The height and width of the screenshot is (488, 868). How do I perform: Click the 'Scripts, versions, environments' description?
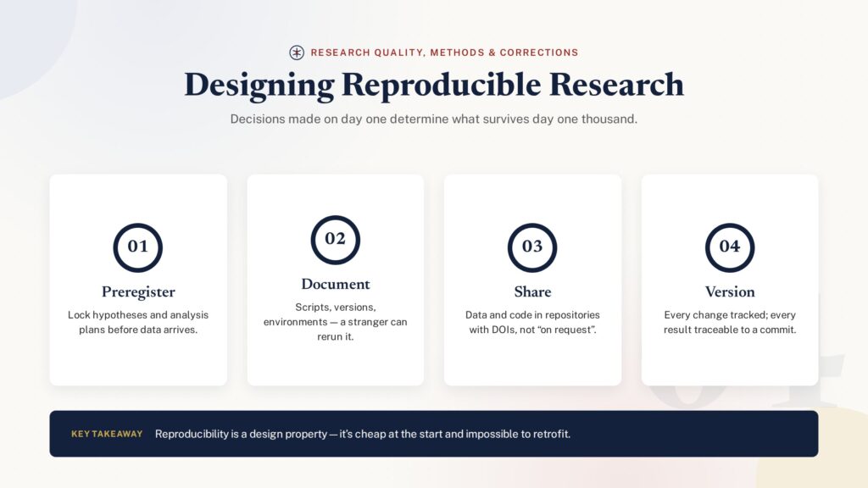pyautogui.click(x=336, y=321)
